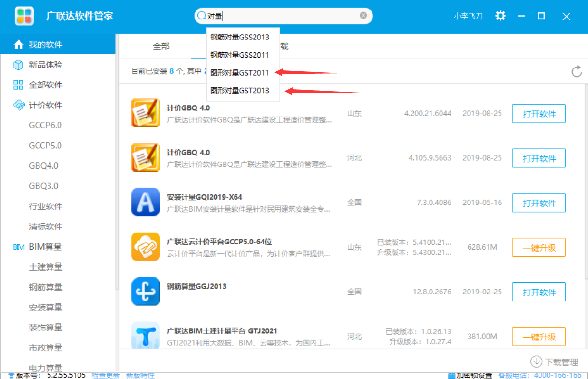
Task: Select 装饰算量 in sidebar
Action: [x=46, y=328]
